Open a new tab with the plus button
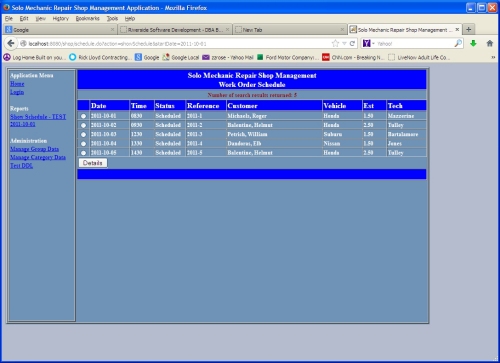500x363 pixels. click(x=469, y=29)
